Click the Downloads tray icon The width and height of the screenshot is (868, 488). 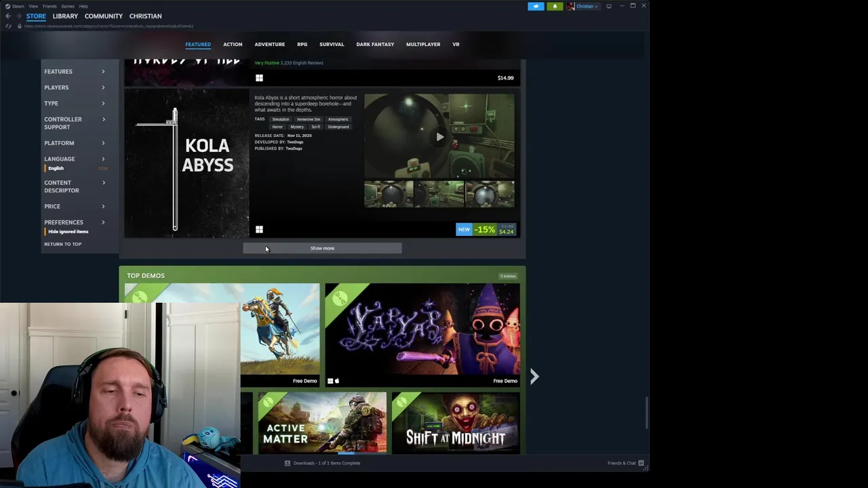(288, 463)
